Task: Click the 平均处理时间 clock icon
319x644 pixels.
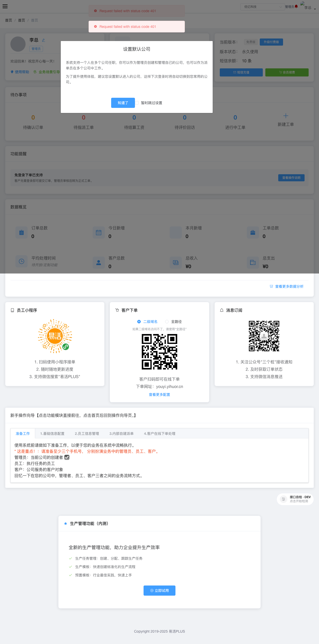Action: [x=22, y=261]
